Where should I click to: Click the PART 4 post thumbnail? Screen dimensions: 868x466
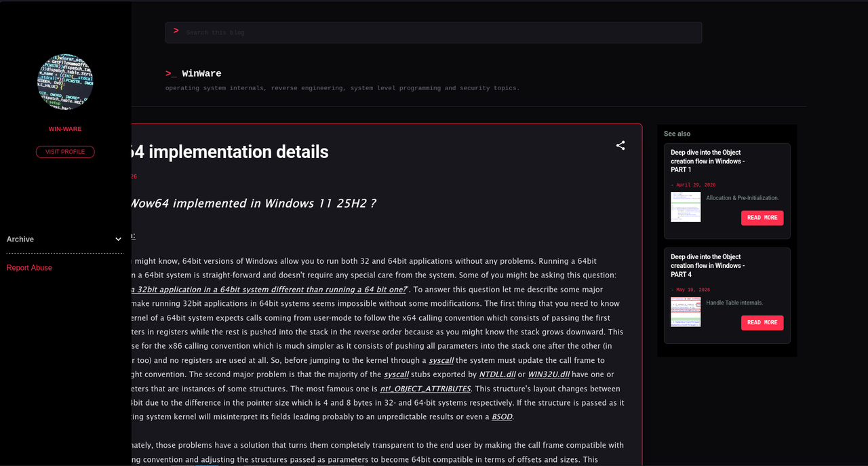tap(686, 312)
